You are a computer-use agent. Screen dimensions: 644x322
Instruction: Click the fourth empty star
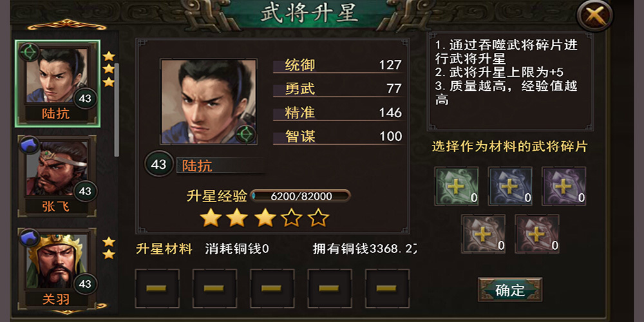click(292, 218)
